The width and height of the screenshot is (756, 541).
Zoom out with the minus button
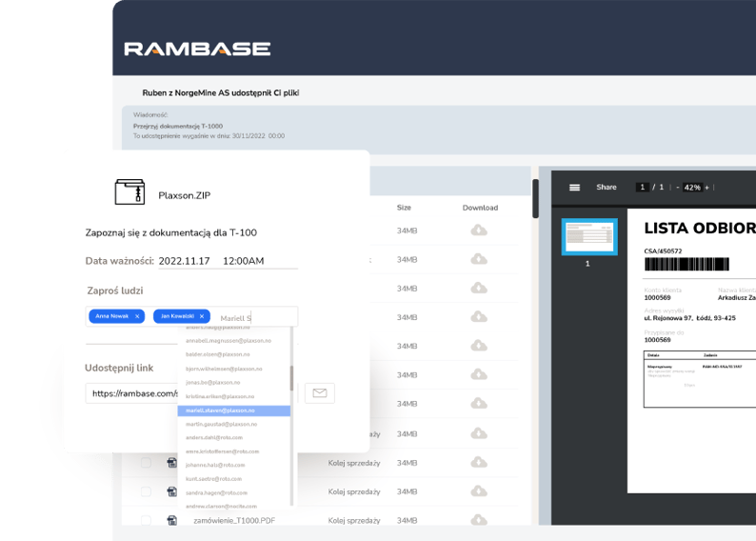coord(677,188)
